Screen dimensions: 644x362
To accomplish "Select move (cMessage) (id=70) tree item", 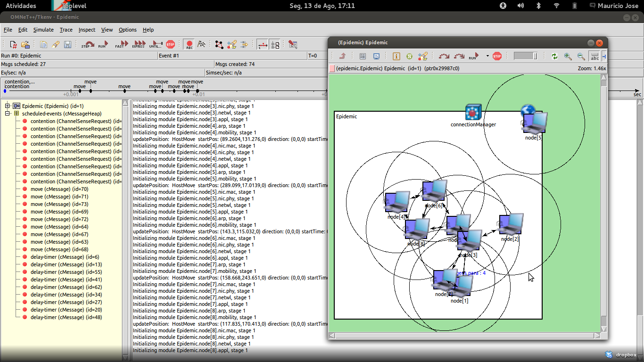I will pos(59,189).
